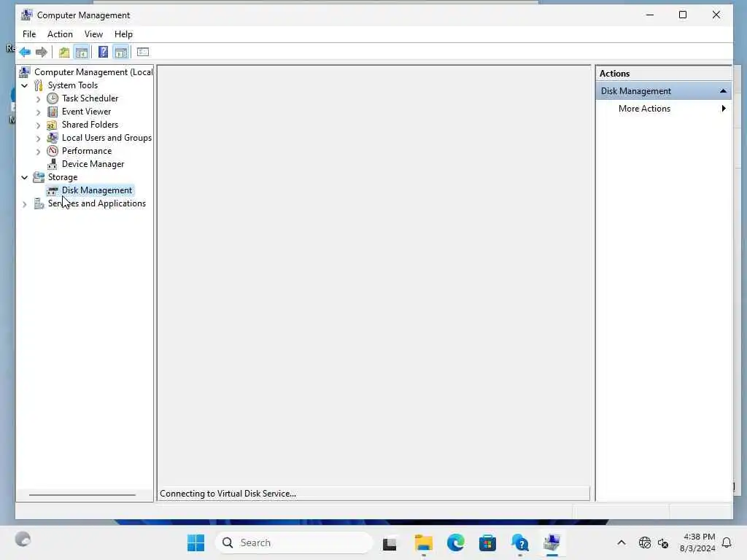Click the network globe tray icon

pyautogui.click(x=645, y=542)
